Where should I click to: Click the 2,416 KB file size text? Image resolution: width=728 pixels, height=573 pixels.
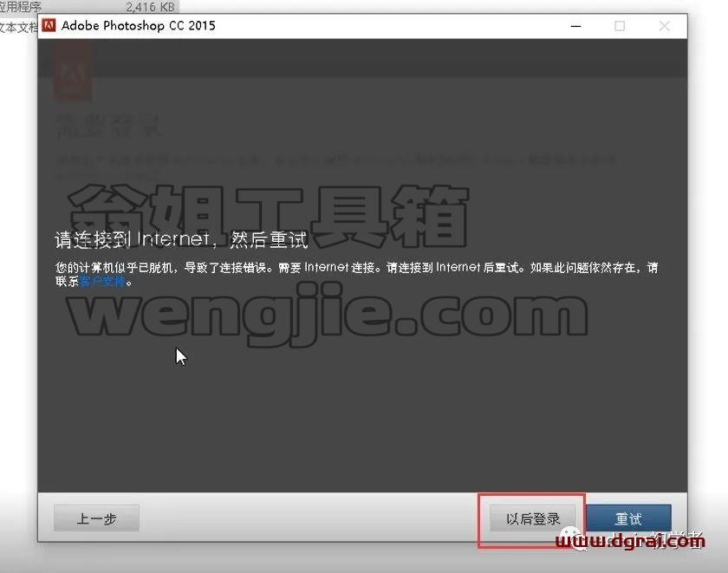(150, 7)
